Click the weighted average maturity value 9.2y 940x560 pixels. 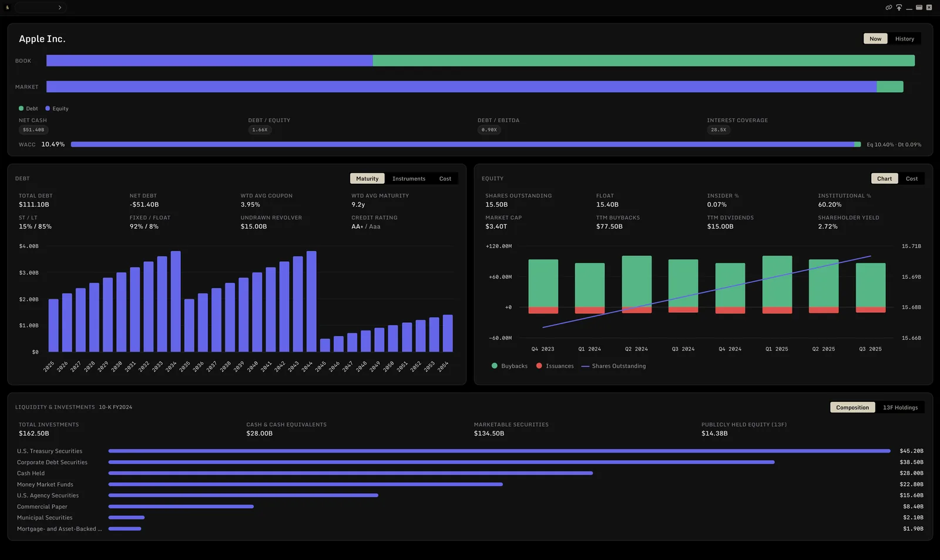358,205
